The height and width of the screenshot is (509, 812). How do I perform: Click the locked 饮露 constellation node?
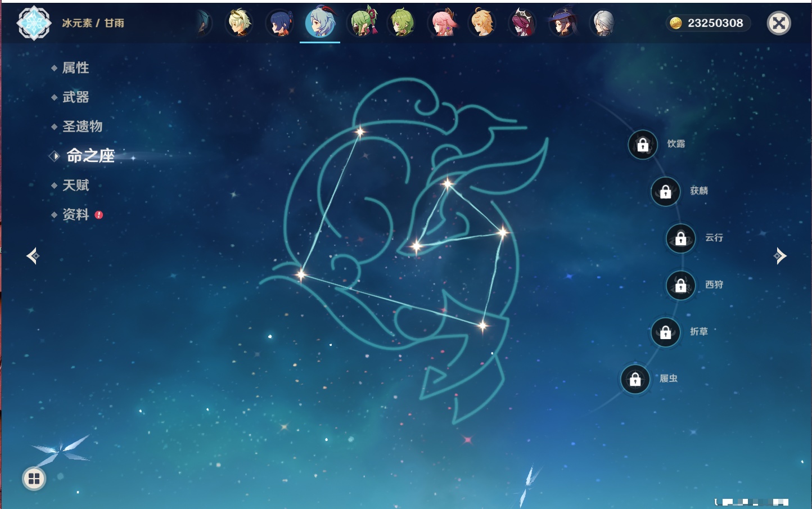(643, 145)
